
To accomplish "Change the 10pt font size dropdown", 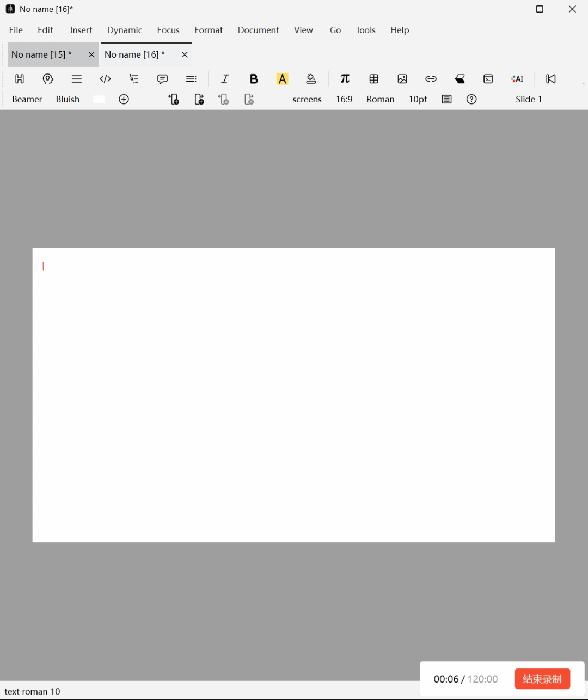I will tap(418, 99).
